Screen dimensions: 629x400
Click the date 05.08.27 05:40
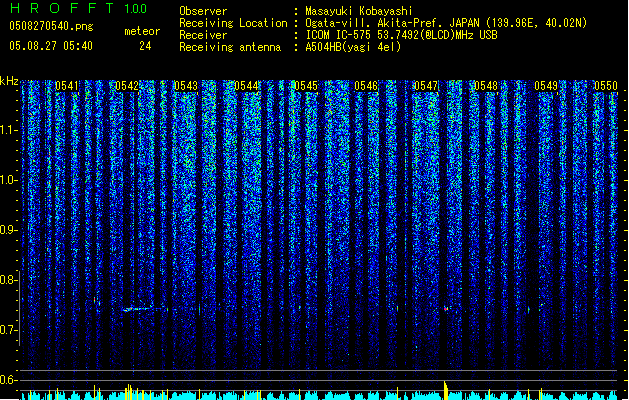(x=51, y=46)
